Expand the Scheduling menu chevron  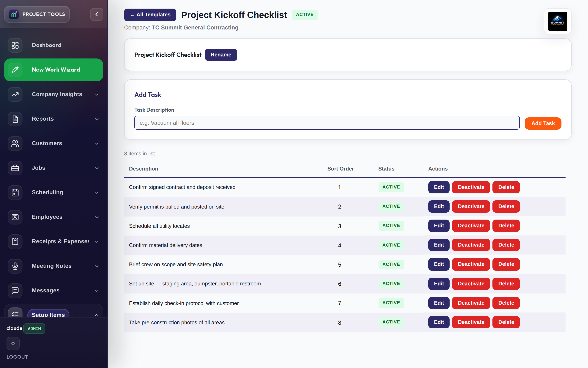click(97, 193)
